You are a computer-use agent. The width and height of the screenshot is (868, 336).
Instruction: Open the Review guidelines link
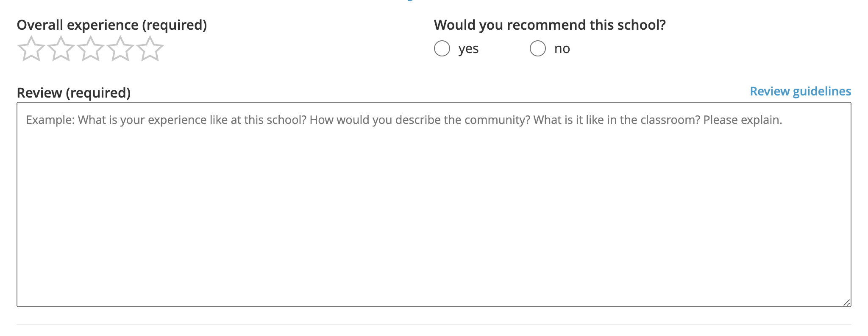[x=800, y=91]
